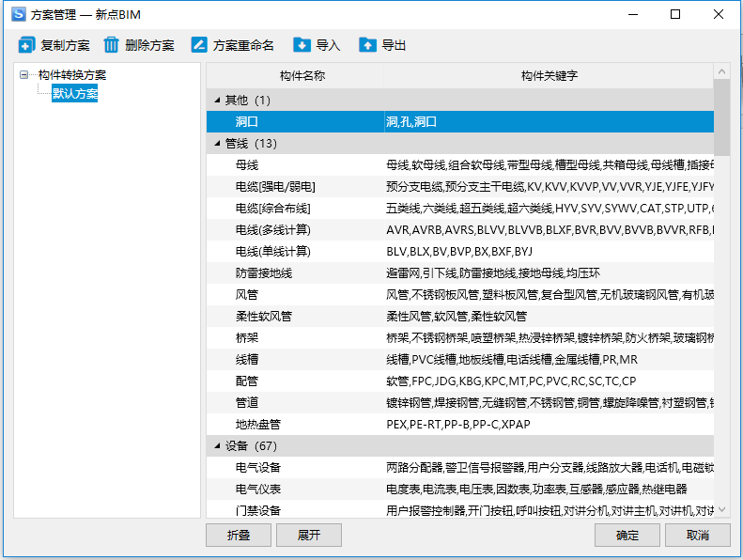Image resolution: width=743 pixels, height=560 pixels.
Task: Select the 电线(多线计算) row
Action: [x=460, y=230]
